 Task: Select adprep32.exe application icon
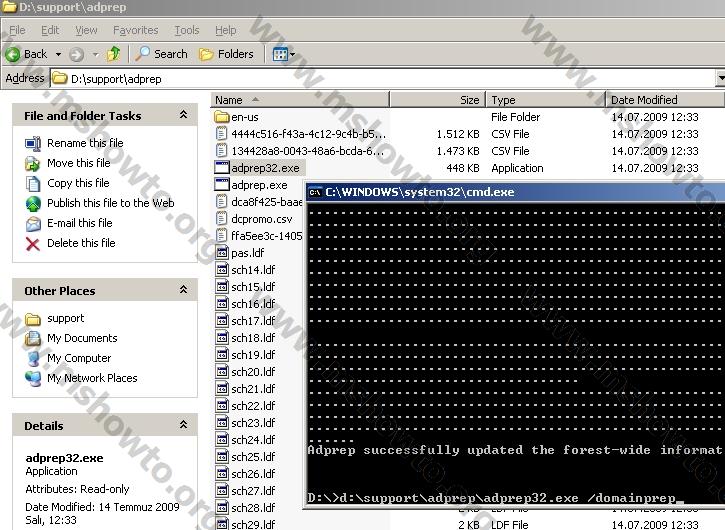[x=222, y=168]
